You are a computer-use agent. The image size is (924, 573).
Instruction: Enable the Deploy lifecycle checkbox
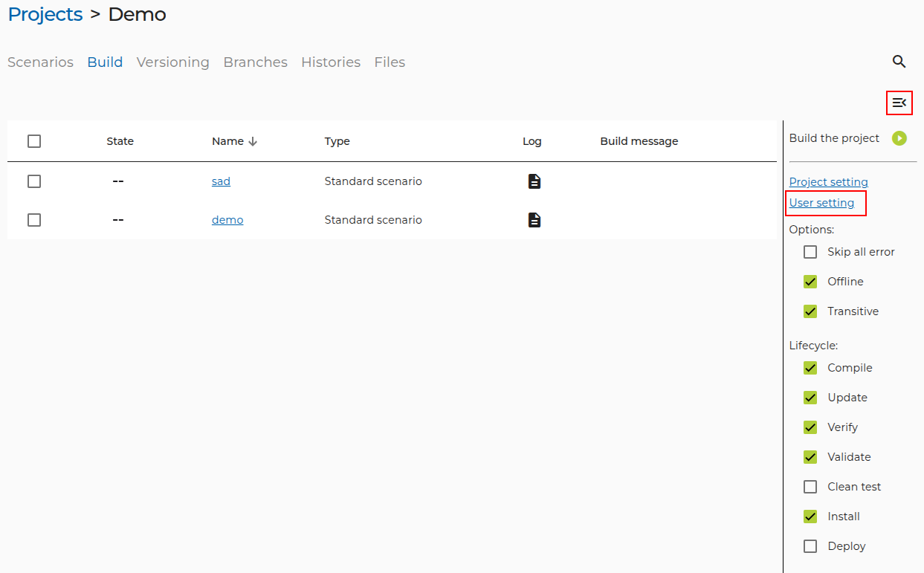(810, 546)
